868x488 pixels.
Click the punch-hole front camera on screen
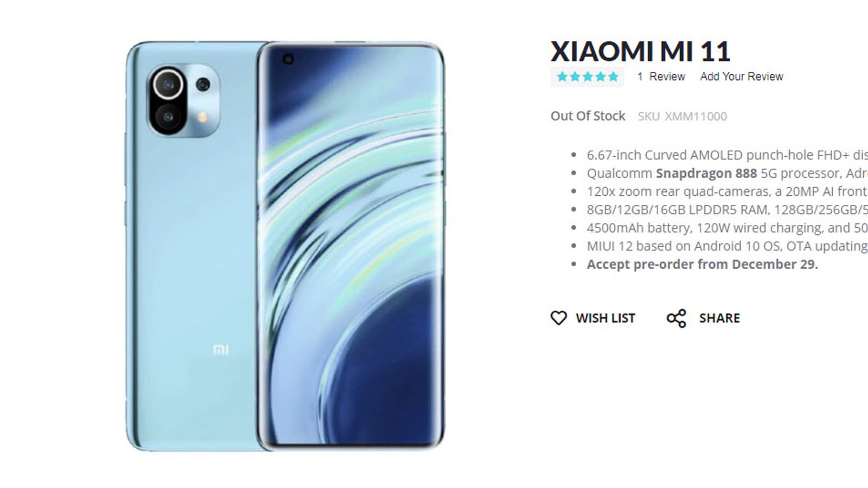point(288,59)
